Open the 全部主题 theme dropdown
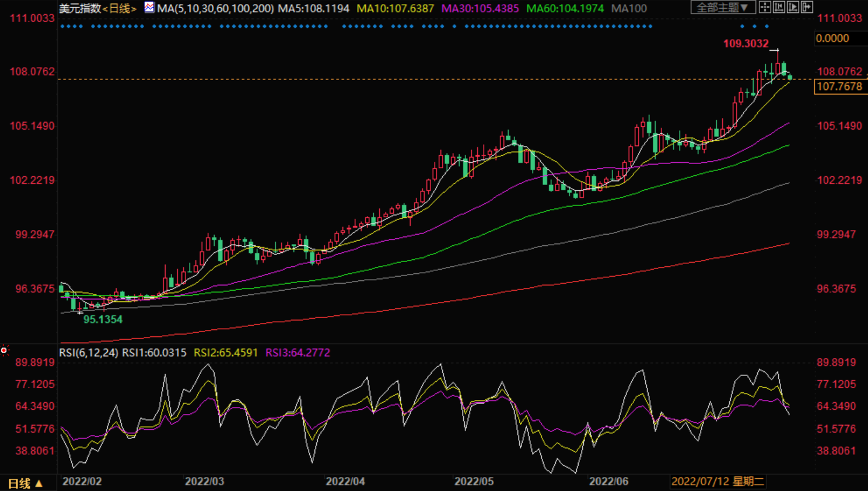The height and width of the screenshot is (491, 868). tap(723, 7)
